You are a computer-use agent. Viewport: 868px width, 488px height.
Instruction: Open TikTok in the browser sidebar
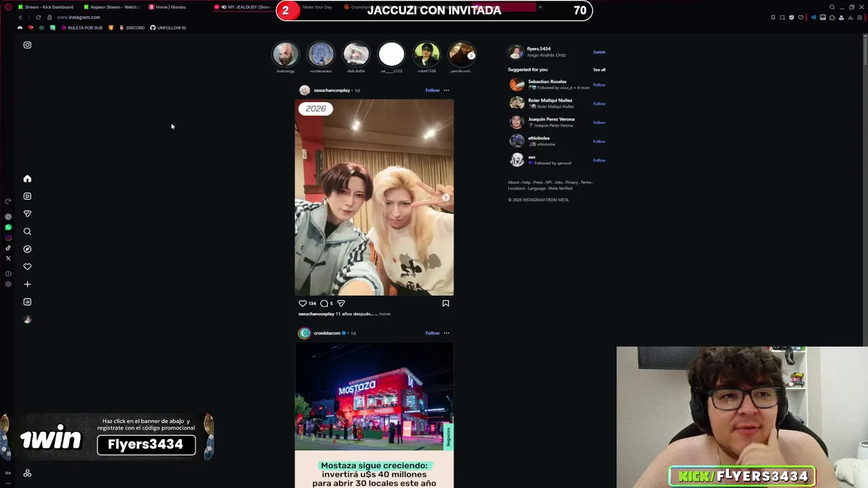coord(8,248)
